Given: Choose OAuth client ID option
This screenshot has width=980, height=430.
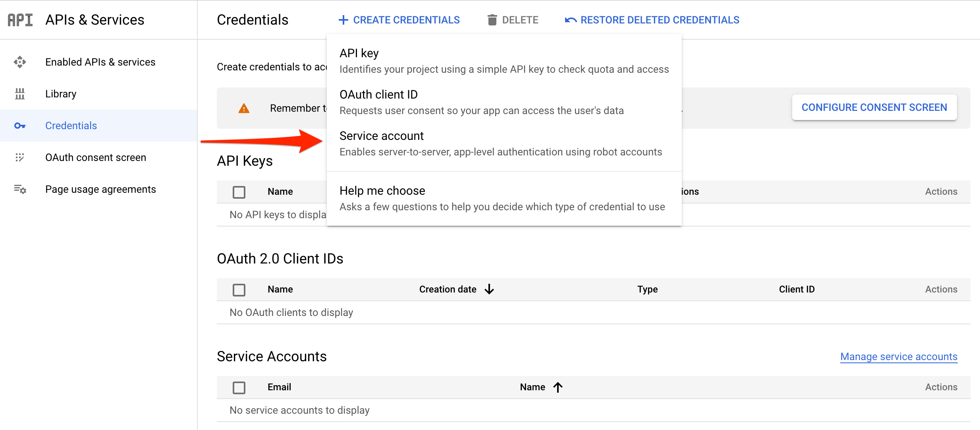Looking at the screenshot, I should [504, 102].
